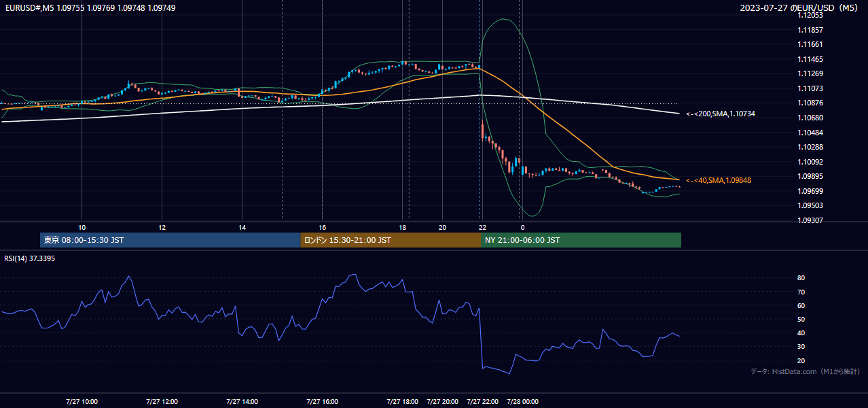Click the 7/28 00:00 bottom time label

tap(522, 401)
